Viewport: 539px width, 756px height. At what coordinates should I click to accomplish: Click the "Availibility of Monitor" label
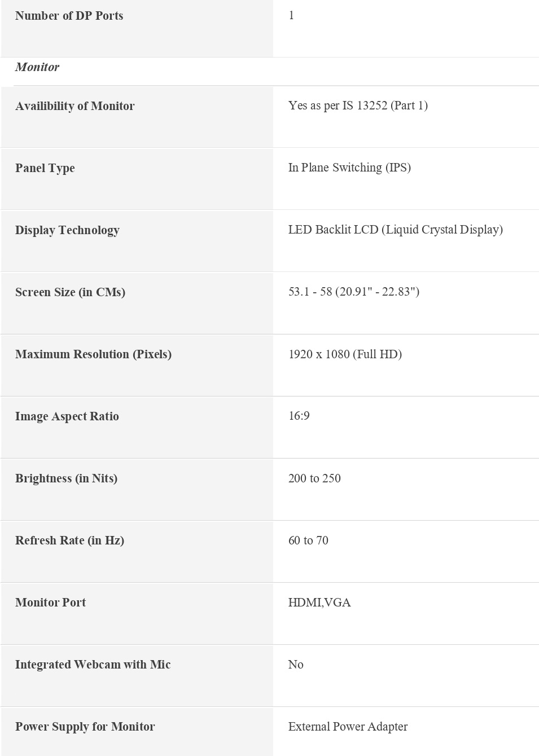75,106
